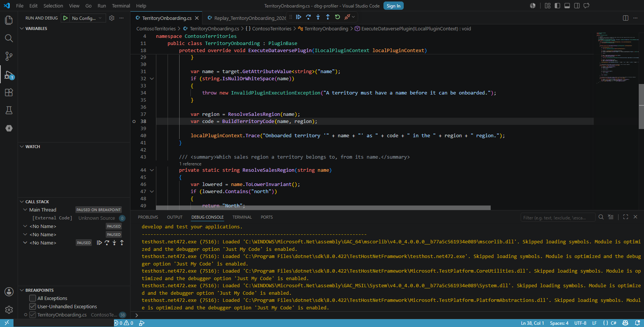Screen dimensions: 644x327
Task: Open errors and warnings status item
Action: coord(124,323)
